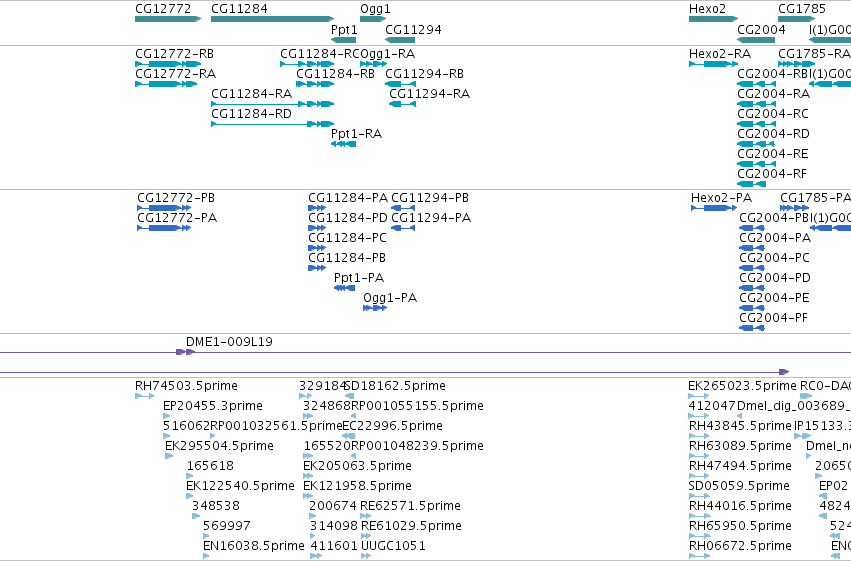Select protein CG11294-PB
Image resolution: width=851 pixels, height=561 pixels.
click(x=403, y=208)
